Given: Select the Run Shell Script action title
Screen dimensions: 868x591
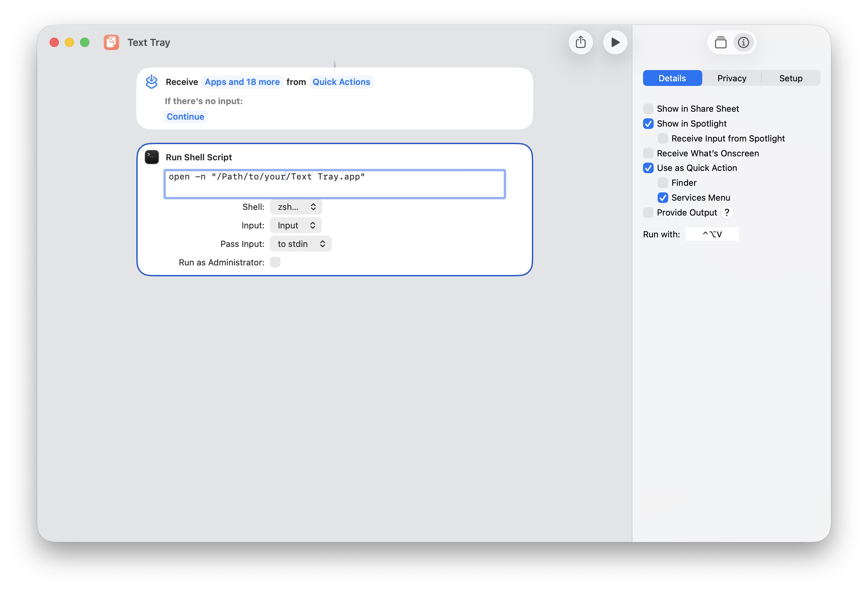Looking at the screenshot, I should (x=199, y=157).
